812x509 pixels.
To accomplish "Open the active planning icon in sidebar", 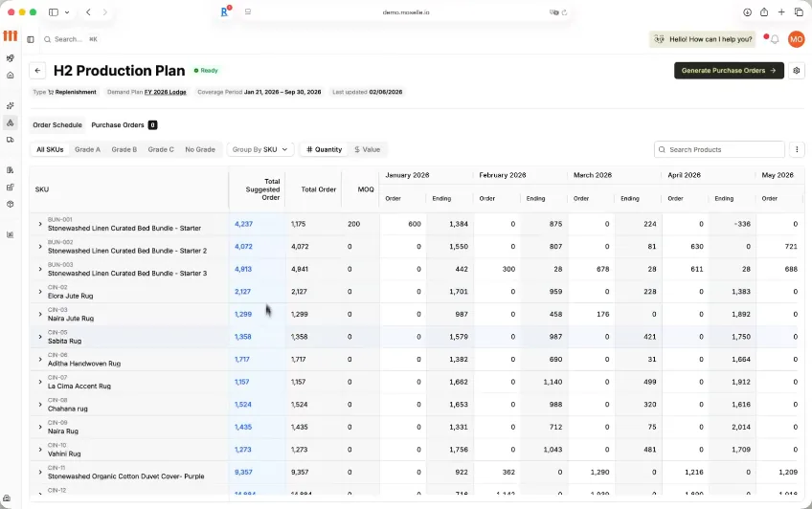I will point(10,122).
